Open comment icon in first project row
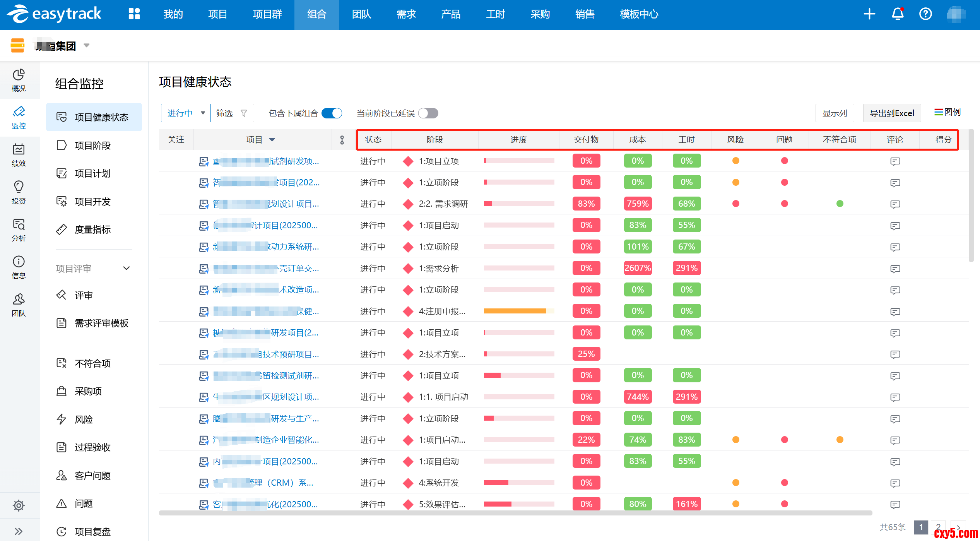Screen dimensions: 980x541 point(894,161)
